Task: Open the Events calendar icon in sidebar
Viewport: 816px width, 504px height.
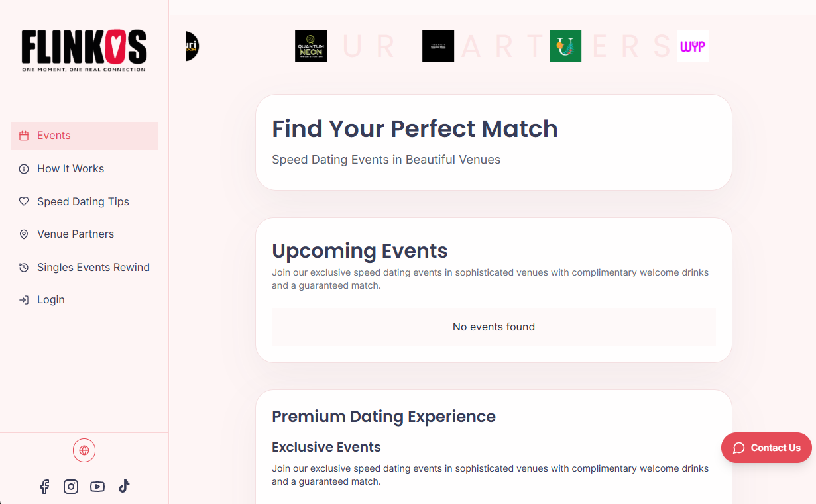Action: point(23,135)
